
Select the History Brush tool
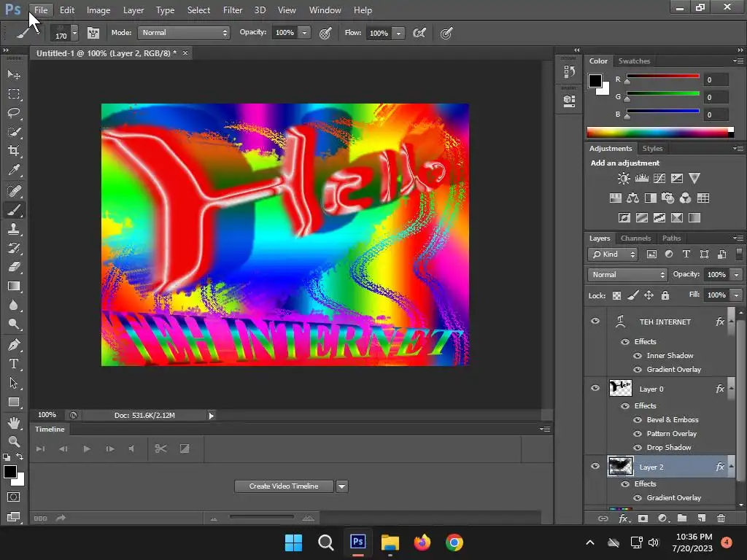coord(14,248)
